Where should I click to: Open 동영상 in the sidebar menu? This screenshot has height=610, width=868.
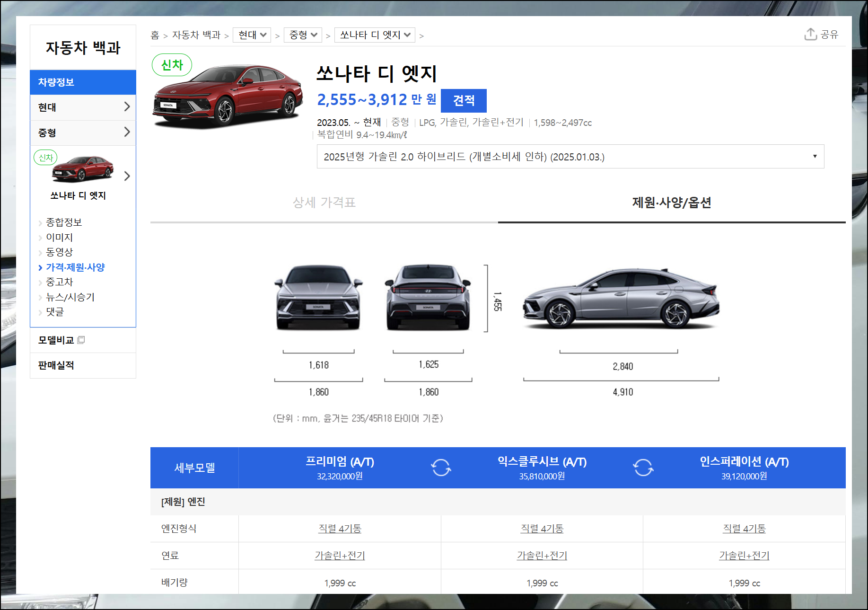click(59, 252)
